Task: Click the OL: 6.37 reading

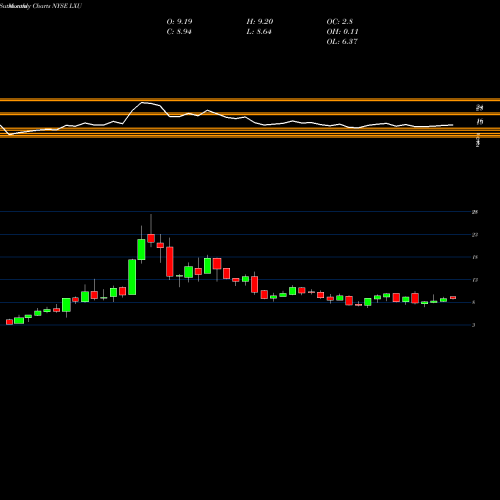Action: coord(342,42)
